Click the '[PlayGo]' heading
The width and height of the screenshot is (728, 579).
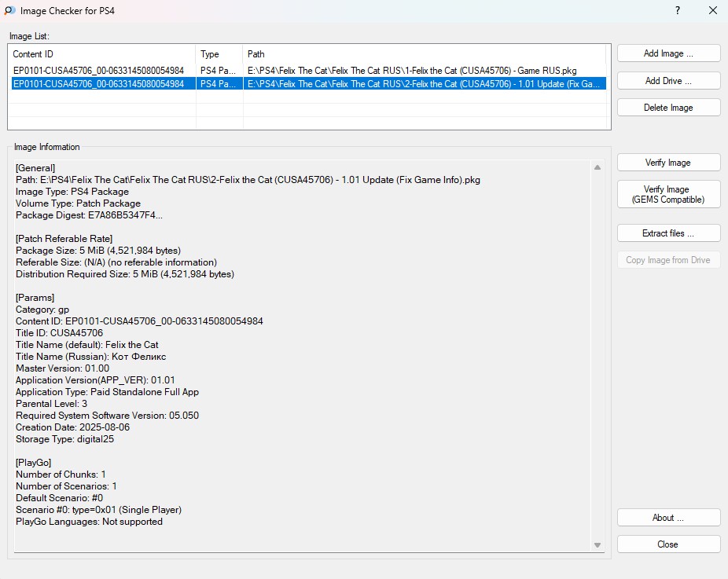[x=34, y=463]
